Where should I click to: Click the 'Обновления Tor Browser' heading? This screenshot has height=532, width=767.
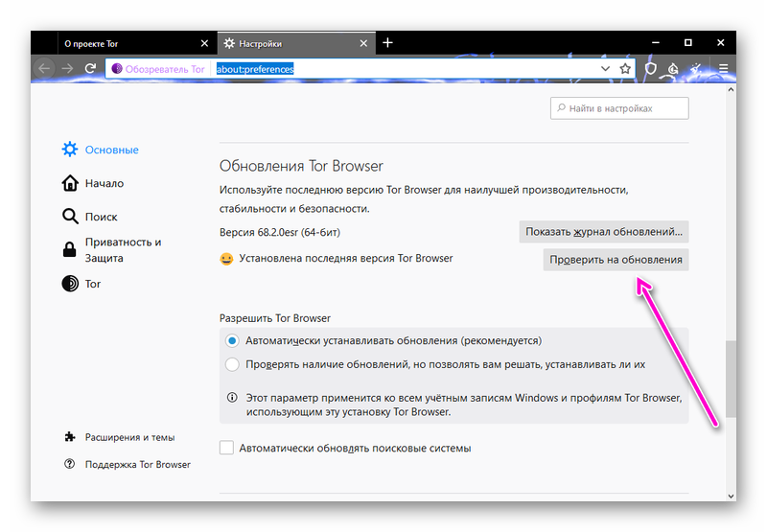click(x=301, y=166)
